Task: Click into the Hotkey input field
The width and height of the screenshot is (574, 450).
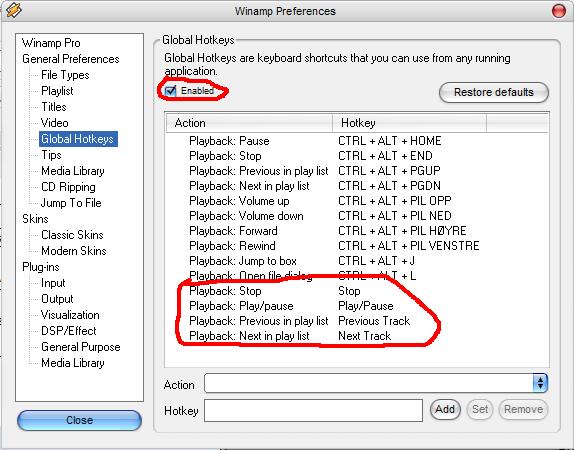Action: click(313, 410)
